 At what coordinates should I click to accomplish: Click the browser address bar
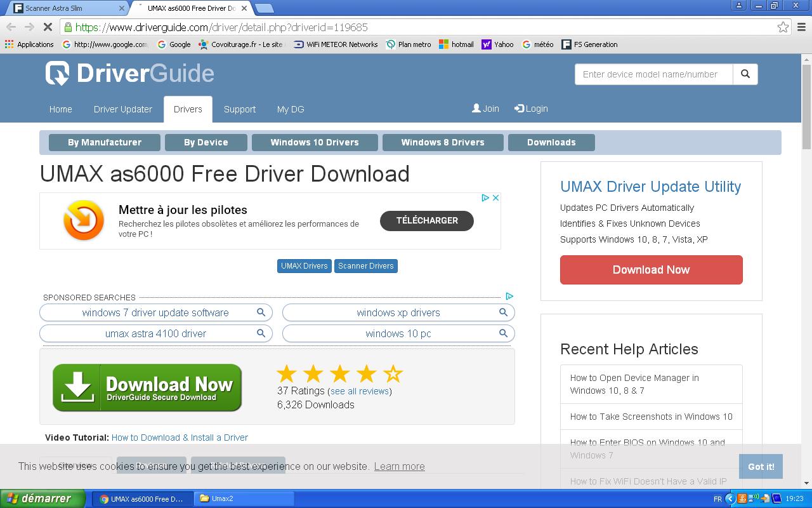419,27
